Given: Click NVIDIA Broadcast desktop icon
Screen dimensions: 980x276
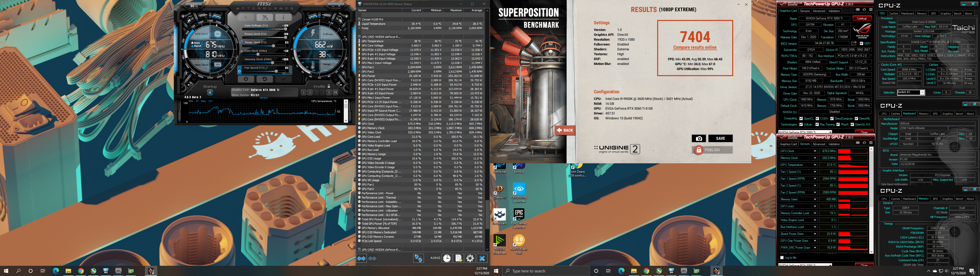Looking at the screenshot, I should coord(499,244).
